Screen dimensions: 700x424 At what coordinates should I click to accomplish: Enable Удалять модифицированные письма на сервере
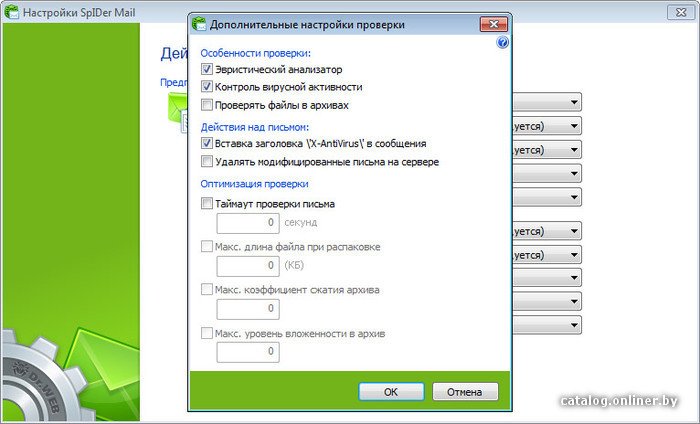coord(207,161)
